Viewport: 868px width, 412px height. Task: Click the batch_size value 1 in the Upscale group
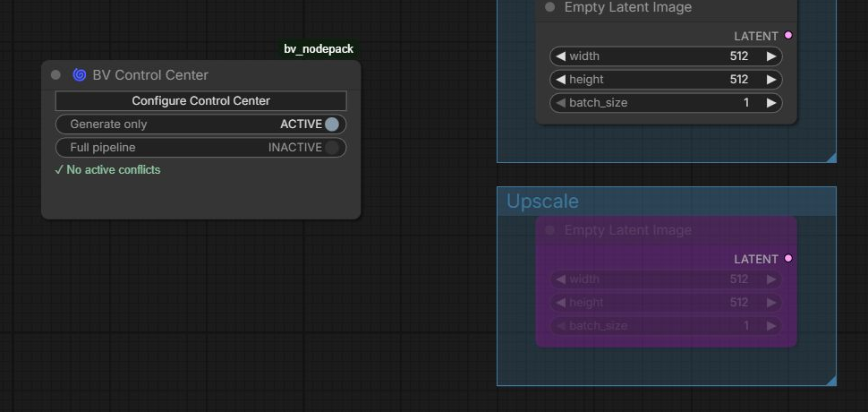[x=746, y=326]
